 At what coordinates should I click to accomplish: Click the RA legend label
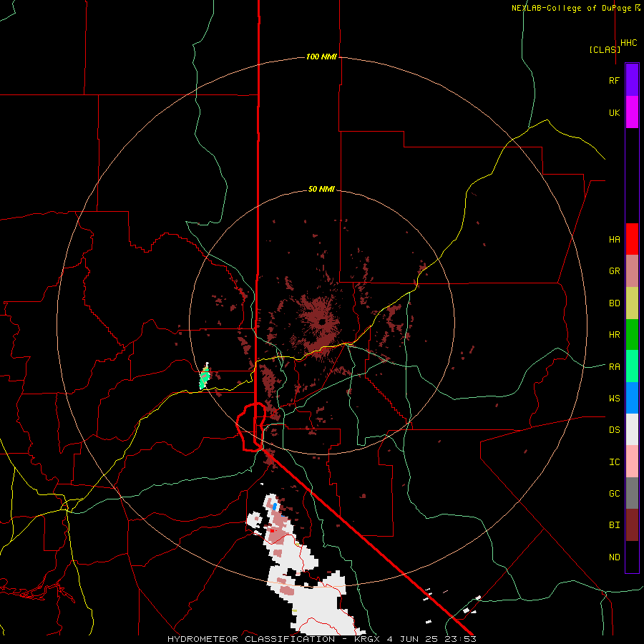click(x=614, y=367)
